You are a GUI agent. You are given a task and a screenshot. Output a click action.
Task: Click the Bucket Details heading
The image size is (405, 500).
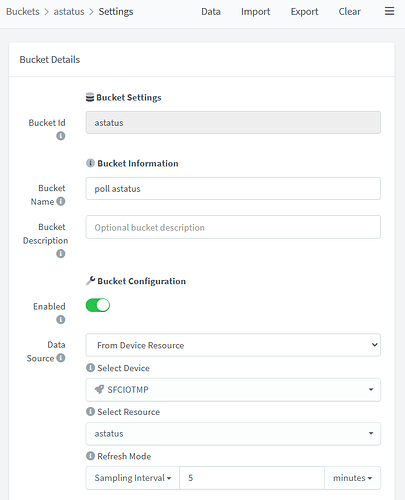pyautogui.click(x=50, y=60)
